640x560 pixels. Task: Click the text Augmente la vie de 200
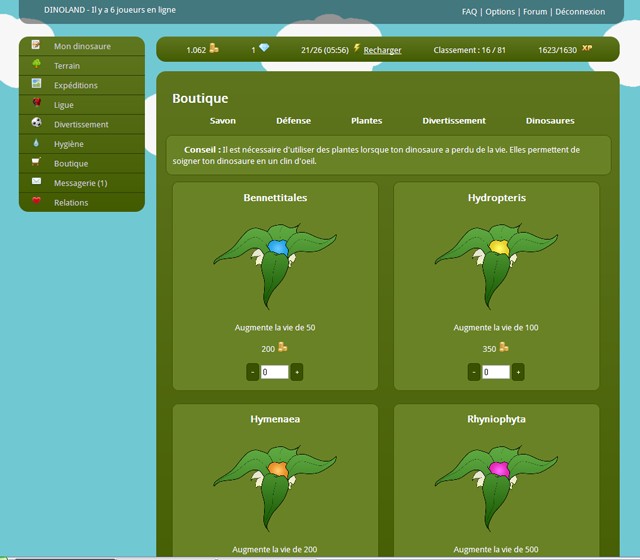[275, 549]
